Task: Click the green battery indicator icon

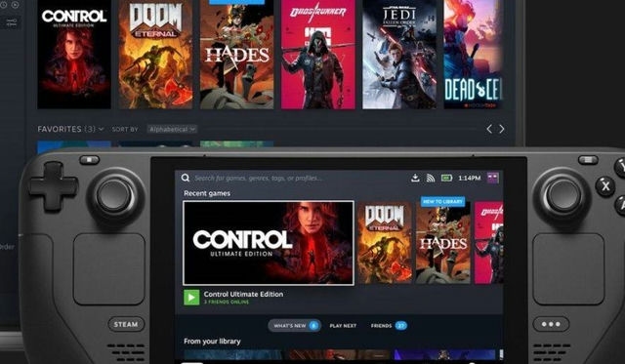Action: [x=446, y=178]
